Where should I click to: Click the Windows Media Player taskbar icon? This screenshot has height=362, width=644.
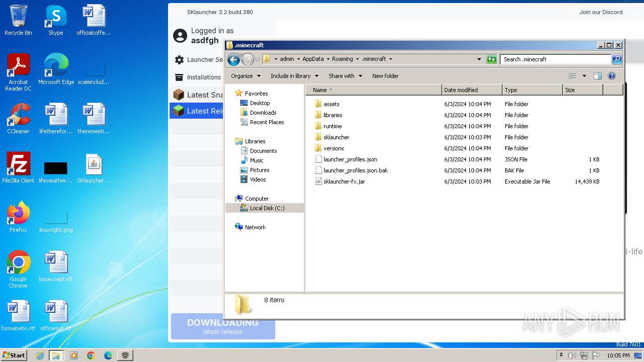tap(74, 355)
